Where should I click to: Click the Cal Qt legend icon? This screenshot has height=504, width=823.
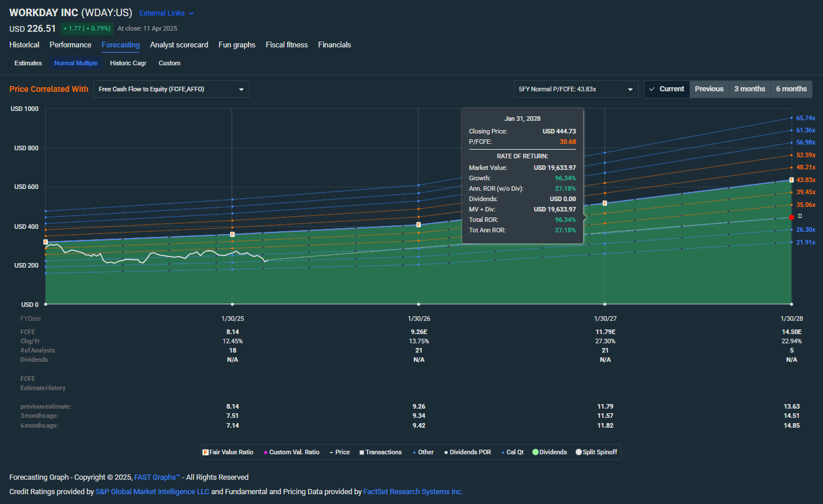point(502,452)
